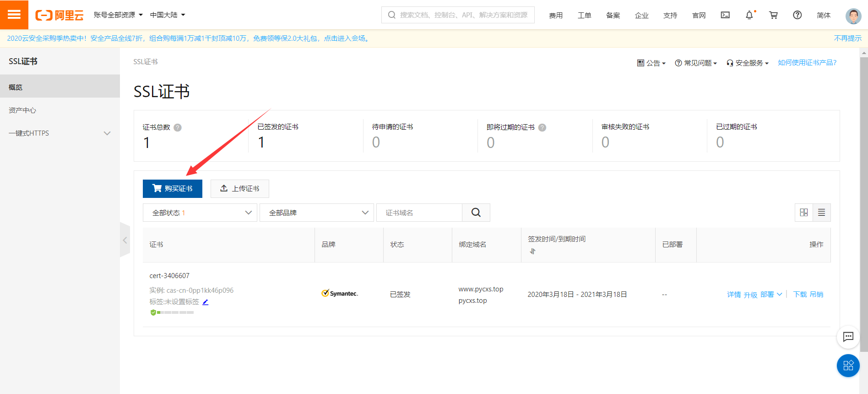
Task: Focus the top search documentation field
Action: click(x=458, y=15)
